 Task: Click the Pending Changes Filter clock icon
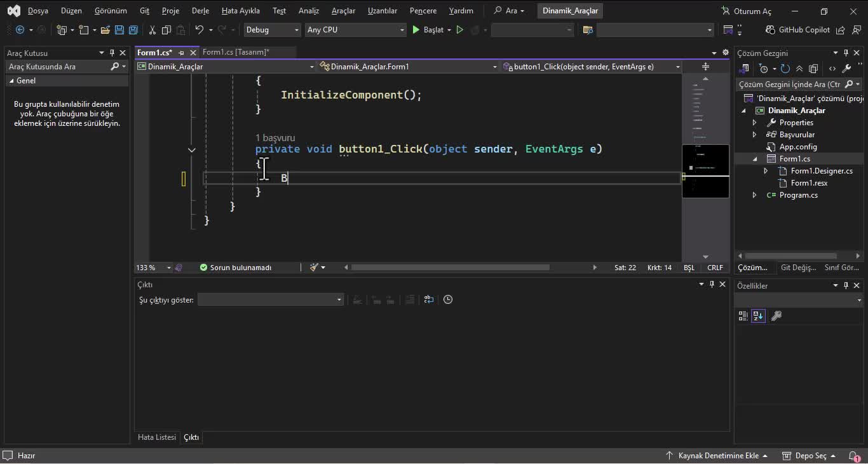tap(764, 69)
